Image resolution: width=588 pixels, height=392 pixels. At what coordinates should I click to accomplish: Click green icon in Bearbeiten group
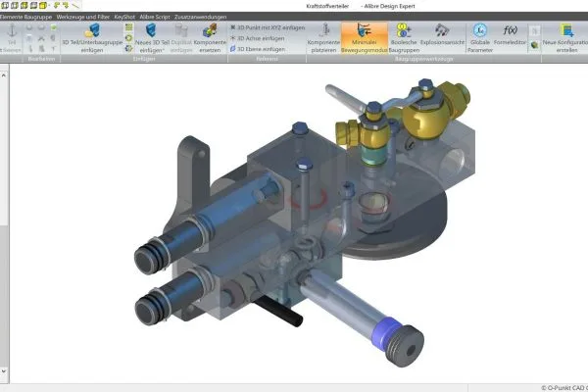click(x=54, y=27)
